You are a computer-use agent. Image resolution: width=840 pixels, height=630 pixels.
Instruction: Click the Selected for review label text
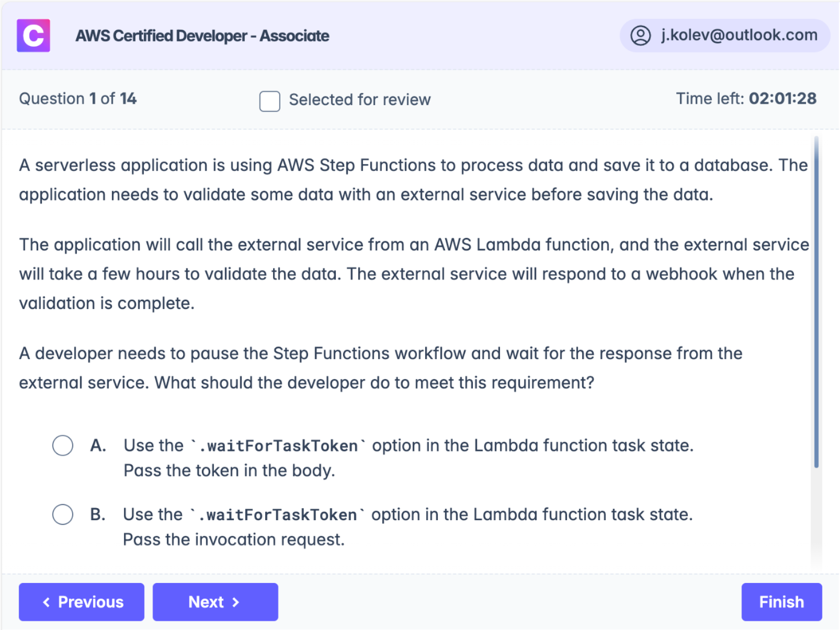pos(360,100)
